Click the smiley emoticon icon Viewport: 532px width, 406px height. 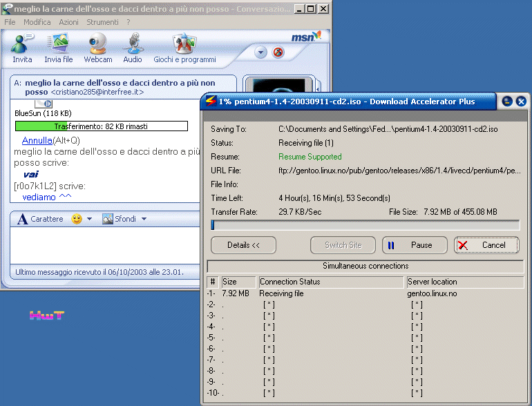click(x=77, y=219)
